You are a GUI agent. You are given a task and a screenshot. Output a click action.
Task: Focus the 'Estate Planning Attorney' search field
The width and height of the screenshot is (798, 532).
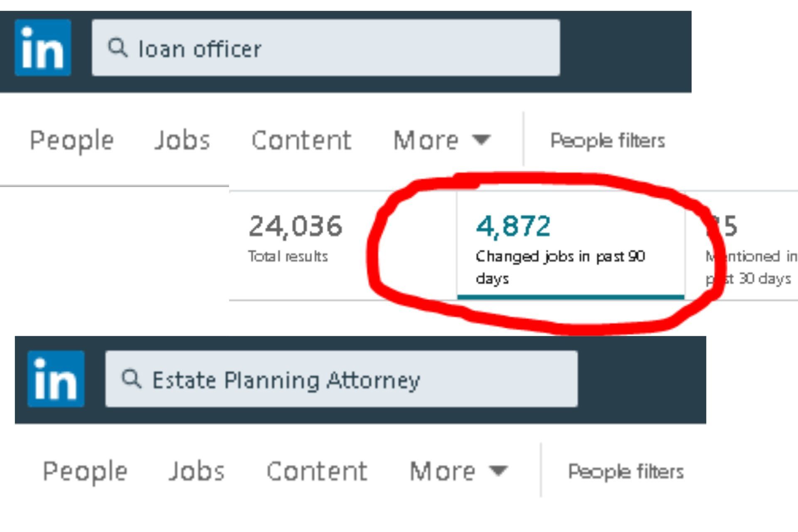pyautogui.click(x=341, y=379)
